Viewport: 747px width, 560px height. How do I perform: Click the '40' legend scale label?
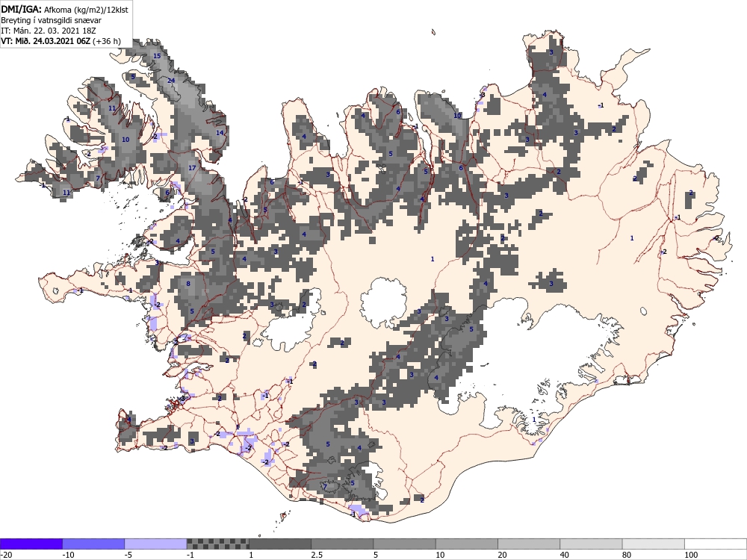pyautogui.click(x=565, y=555)
